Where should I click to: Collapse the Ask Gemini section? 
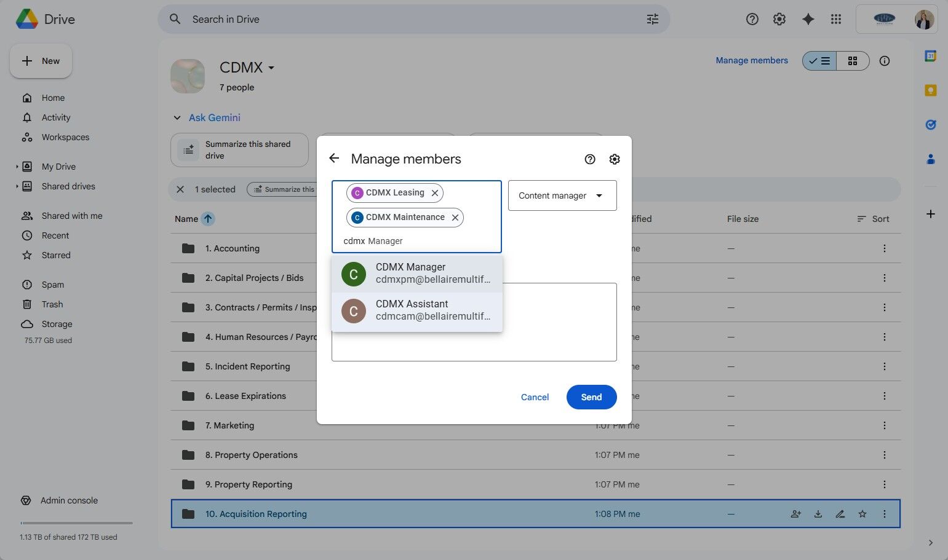(x=177, y=117)
